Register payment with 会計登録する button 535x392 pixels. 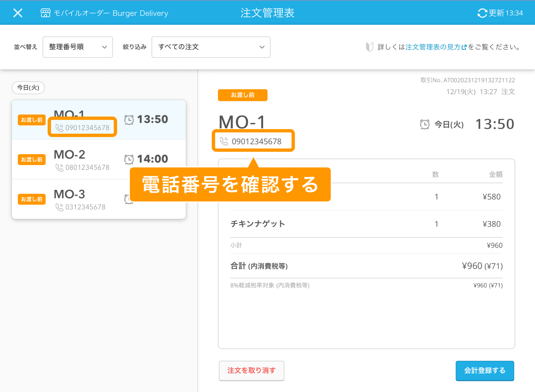pos(485,371)
